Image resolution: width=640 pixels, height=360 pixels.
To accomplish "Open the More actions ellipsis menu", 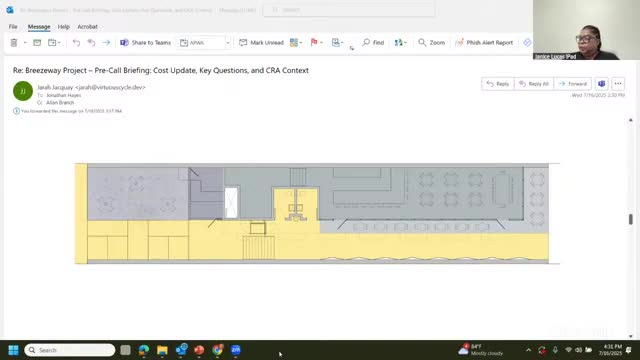I will click(618, 84).
